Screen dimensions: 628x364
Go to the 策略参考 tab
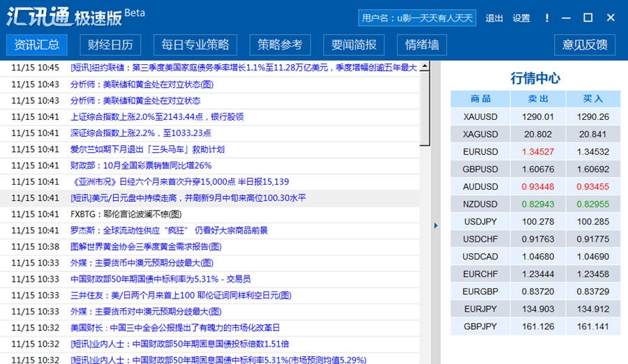[280, 45]
